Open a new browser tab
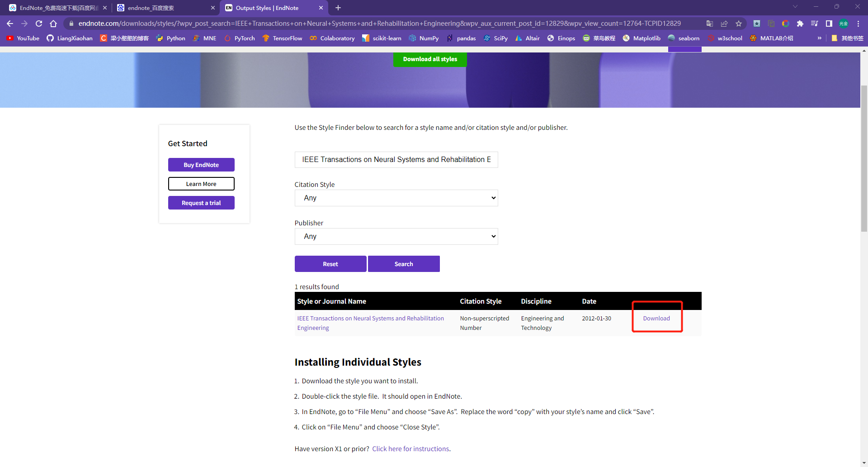 click(x=338, y=8)
